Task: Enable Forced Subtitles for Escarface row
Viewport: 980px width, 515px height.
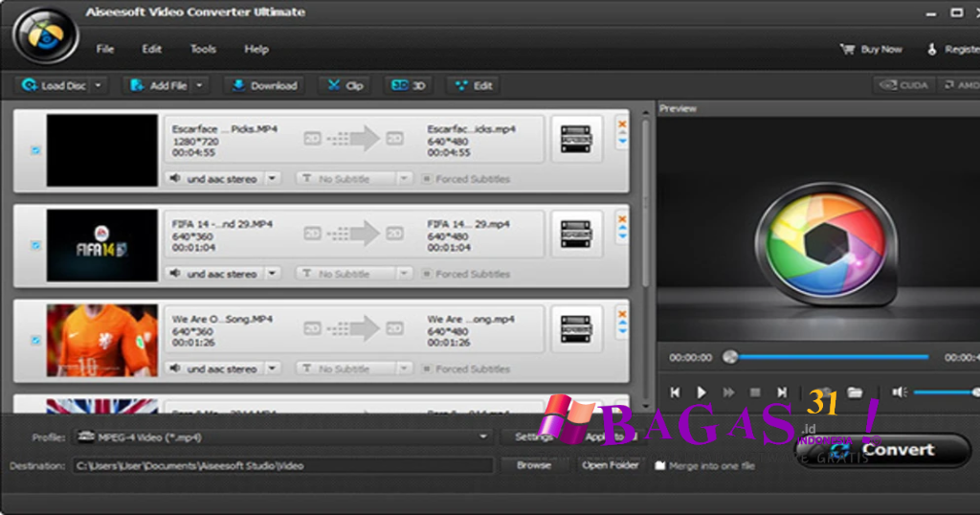Action: [427, 179]
